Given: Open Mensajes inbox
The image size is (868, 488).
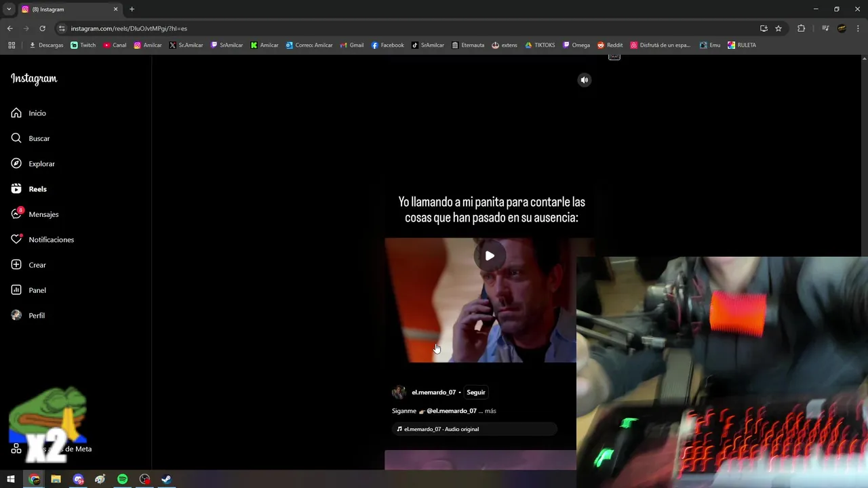Looking at the screenshot, I should pyautogui.click(x=35, y=214).
